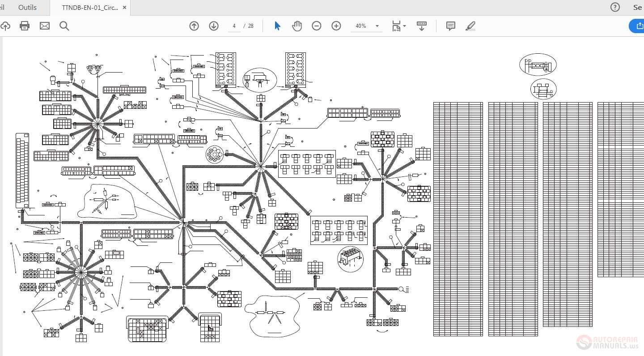Open the 40% zoom level dropdown
The width and height of the screenshot is (644, 356).
(x=367, y=26)
